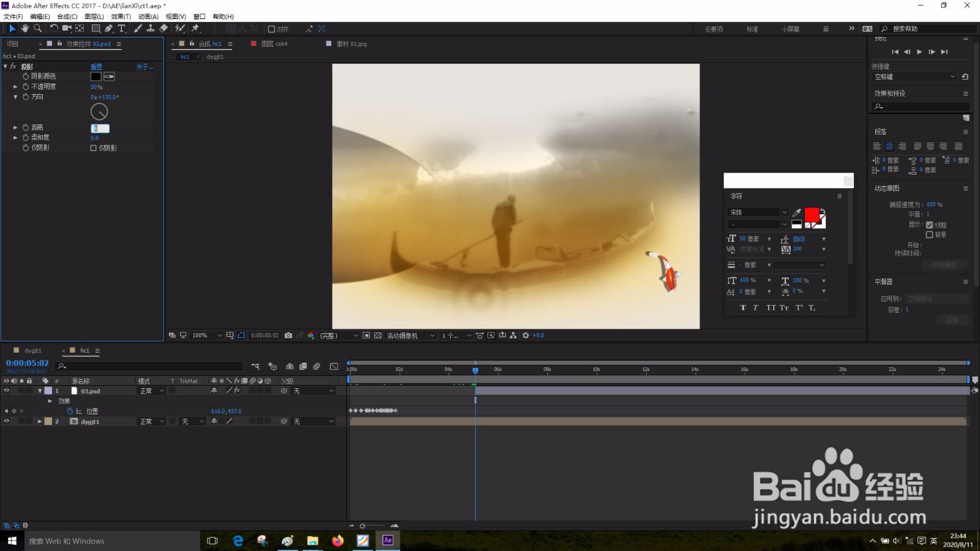
Task: Click reset exposure icon in viewer
Action: coord(526,335)
